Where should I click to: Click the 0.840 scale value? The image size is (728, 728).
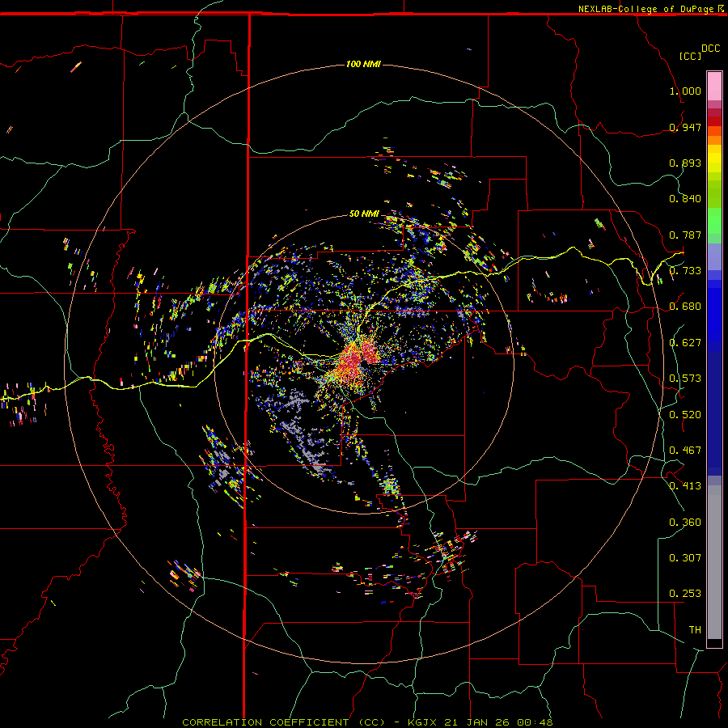(x=685, y=199)
